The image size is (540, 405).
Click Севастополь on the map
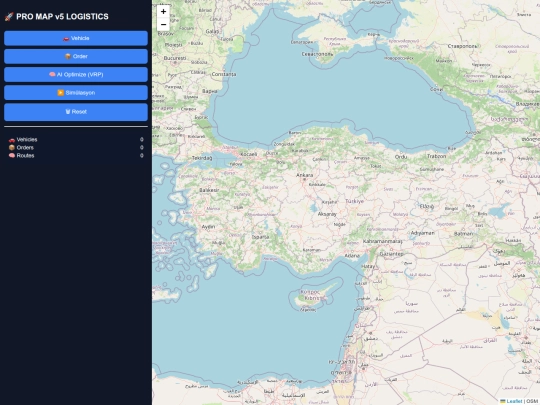317,54
